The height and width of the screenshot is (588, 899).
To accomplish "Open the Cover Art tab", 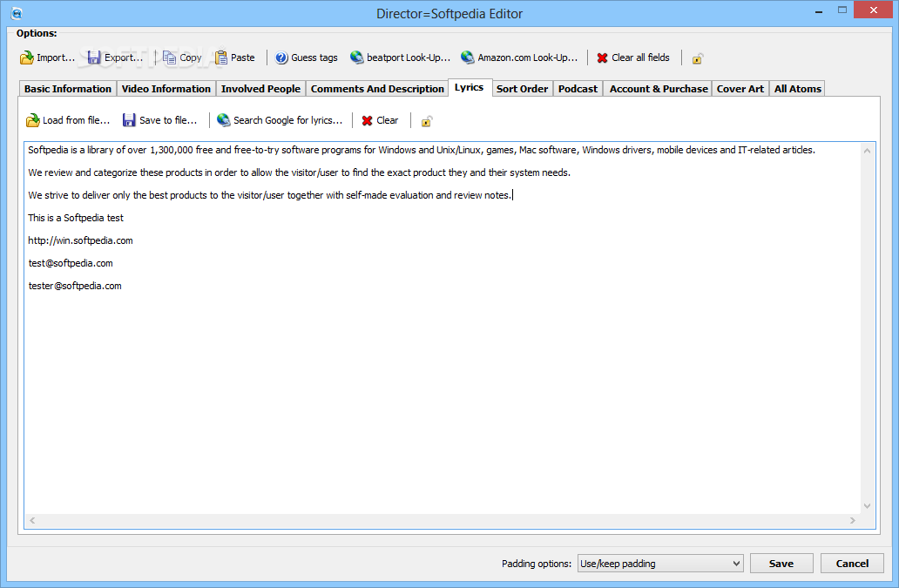I will [740, 89].
